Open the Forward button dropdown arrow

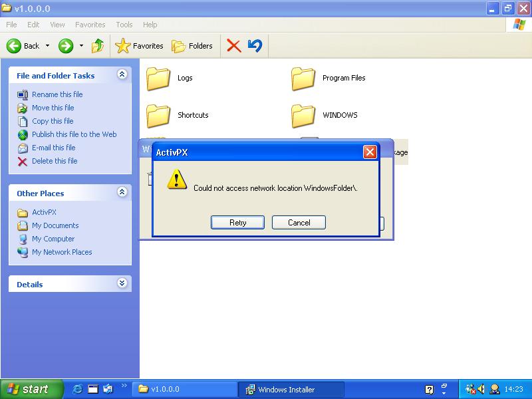click(x=81, y=46)
